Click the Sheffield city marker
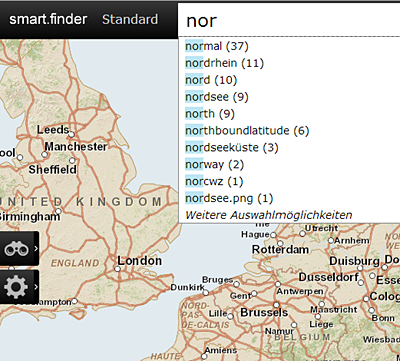400x361 pixels. 72,161
